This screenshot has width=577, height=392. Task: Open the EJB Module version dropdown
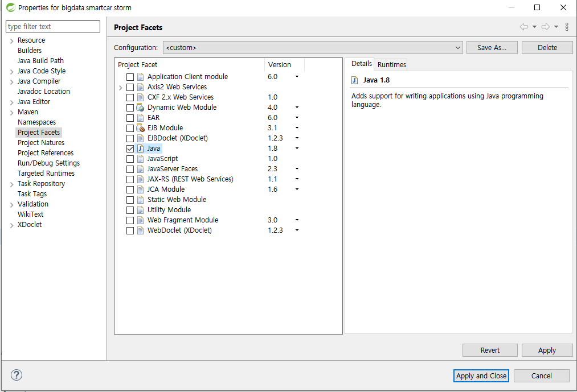click(297, 127)
